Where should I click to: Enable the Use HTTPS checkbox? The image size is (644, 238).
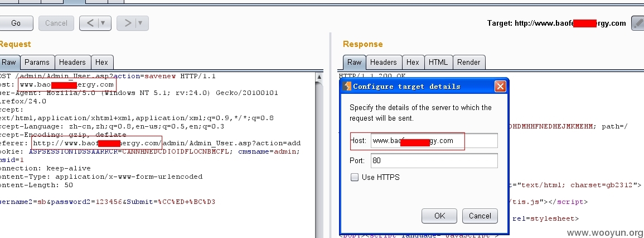[355, 178]
